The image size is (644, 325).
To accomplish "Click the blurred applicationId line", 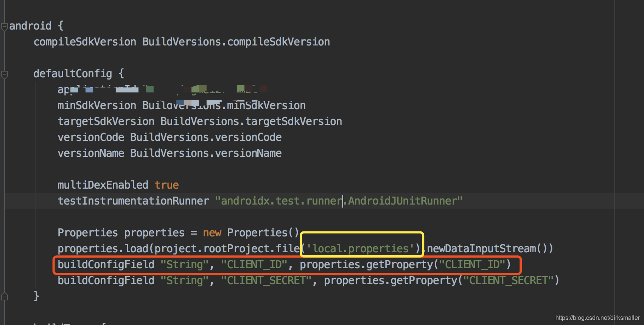I will (x=163, y=89).
